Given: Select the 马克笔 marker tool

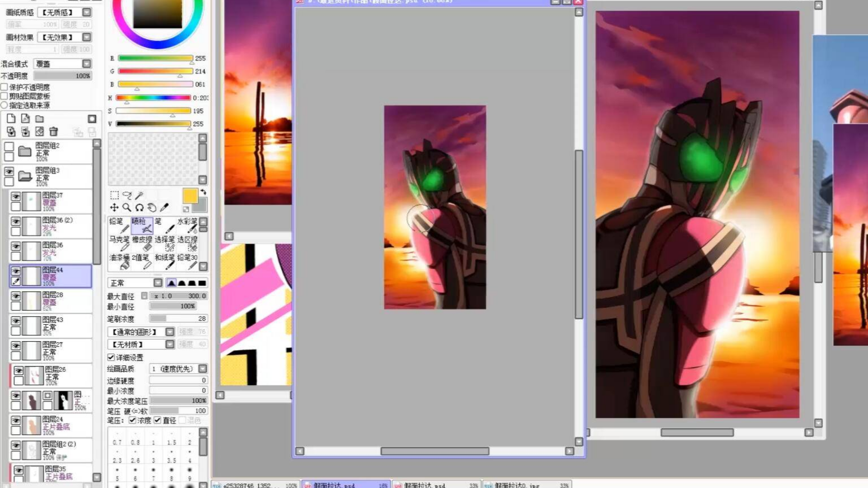Looking at the screenshot, I should point(119,243).
